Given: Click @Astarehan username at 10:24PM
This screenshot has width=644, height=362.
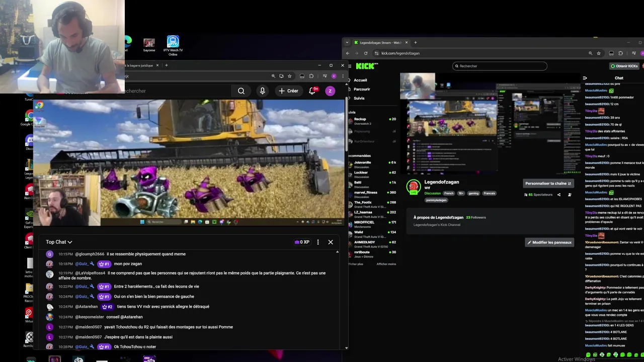Looking at the screenshot, I should (87, 307).
